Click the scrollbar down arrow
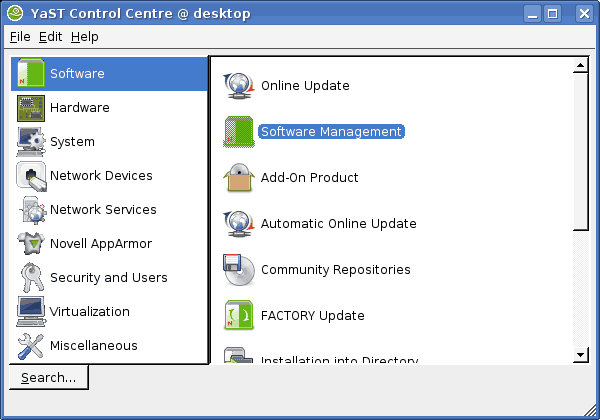This screenshot has height=420, width=600. tap(580, 355)
